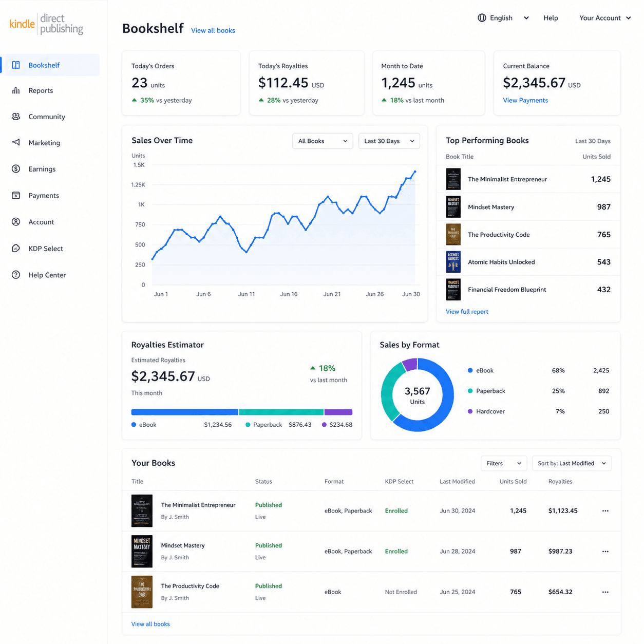Viewport: 644px width, 644px height.
Task: Open View full report link
Action: [x=467, y=312]
